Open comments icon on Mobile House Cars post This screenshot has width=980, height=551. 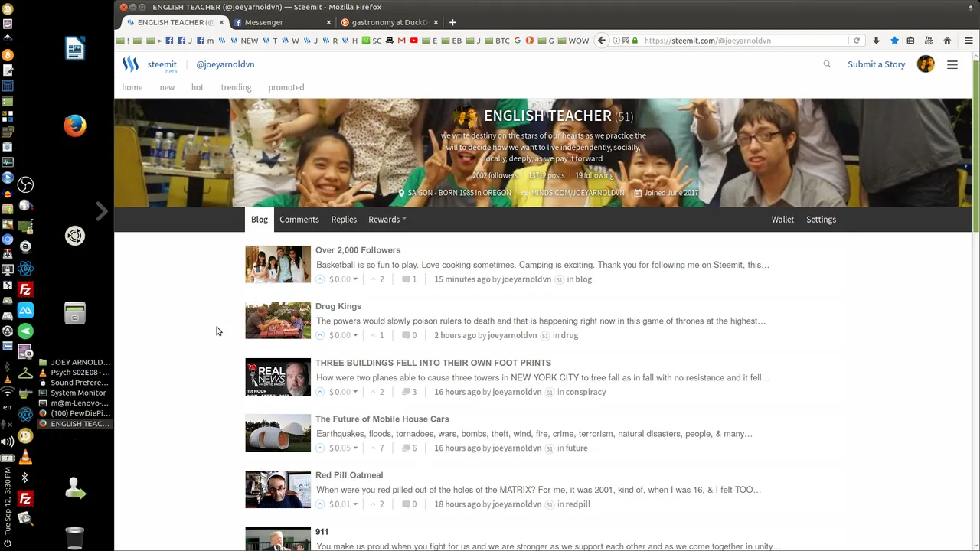click(406, 448)
